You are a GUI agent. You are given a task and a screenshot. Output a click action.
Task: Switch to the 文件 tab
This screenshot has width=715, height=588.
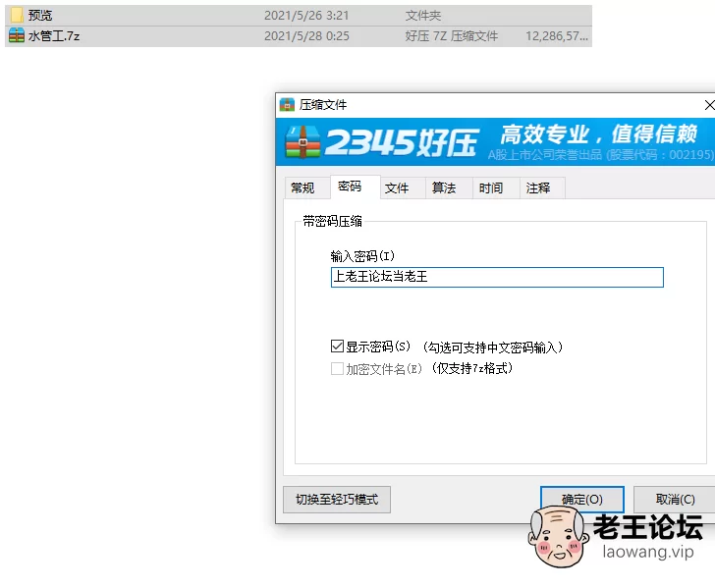coord(397,188)
